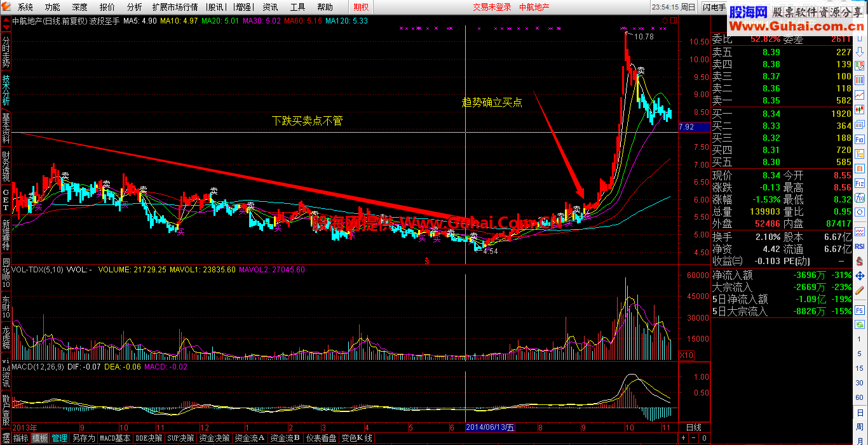Open the 报价 menu
The image size is (868, 445).
tap(107, 7)
